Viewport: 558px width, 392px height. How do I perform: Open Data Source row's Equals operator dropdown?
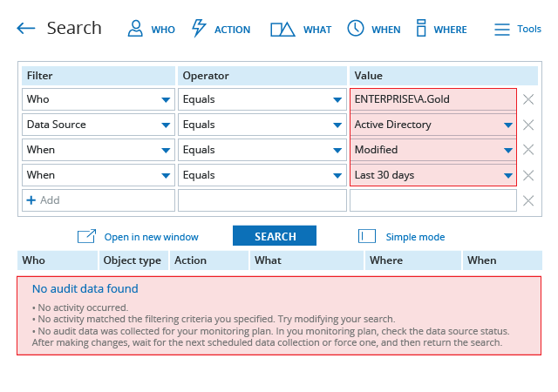[x=337, y=125]
